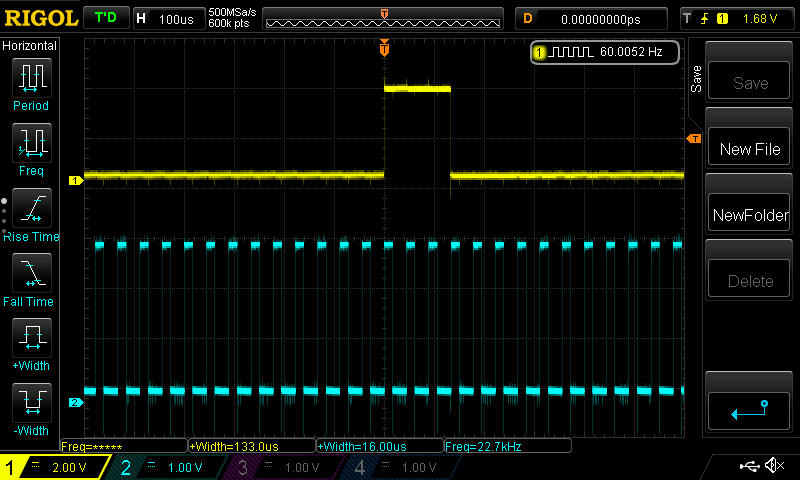The image size is (800, 480).
Task: Click the Save button
Action: pos(749,81)
